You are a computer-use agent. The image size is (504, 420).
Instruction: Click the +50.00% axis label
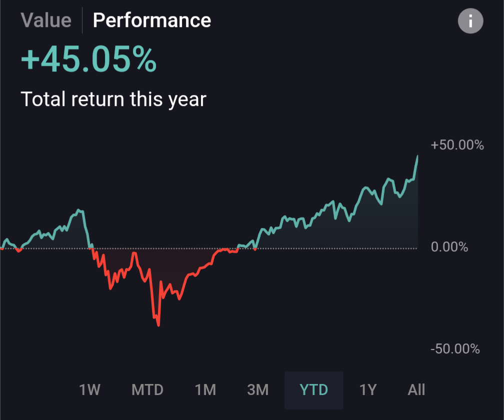(457, 145)
